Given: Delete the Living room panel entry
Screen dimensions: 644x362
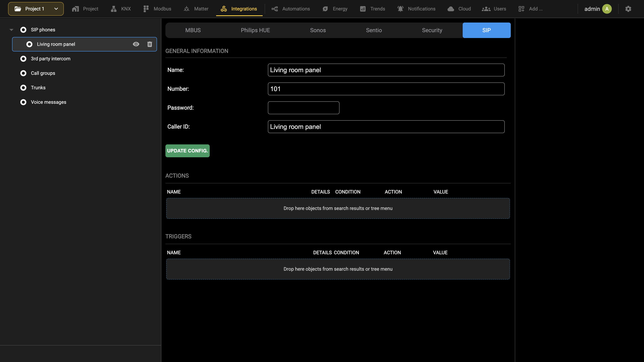Looking at the screenshot, I should click(150, 44).
